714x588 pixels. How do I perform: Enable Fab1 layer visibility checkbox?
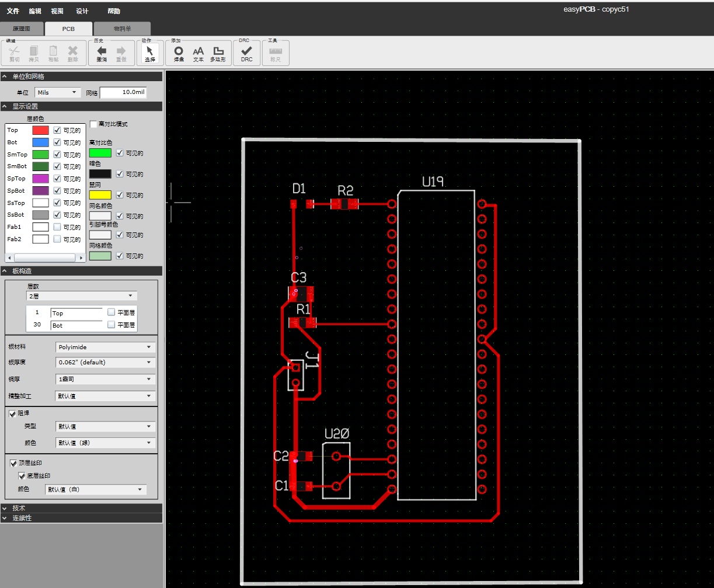click(x=57, y=227)
